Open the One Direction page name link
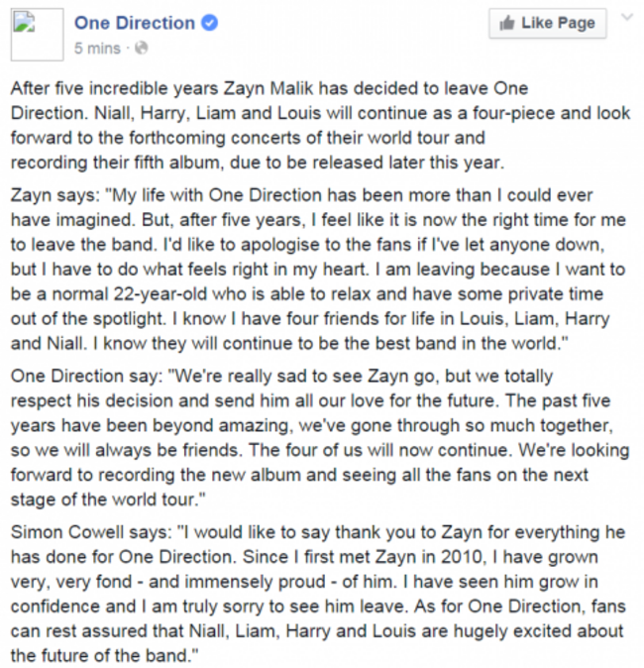644x668 pixels. [135, 23]
